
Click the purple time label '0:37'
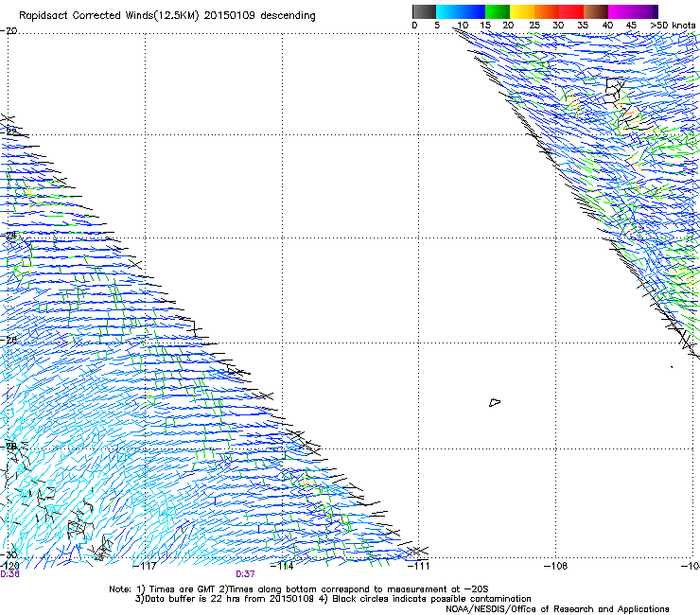tap(245, 574)
